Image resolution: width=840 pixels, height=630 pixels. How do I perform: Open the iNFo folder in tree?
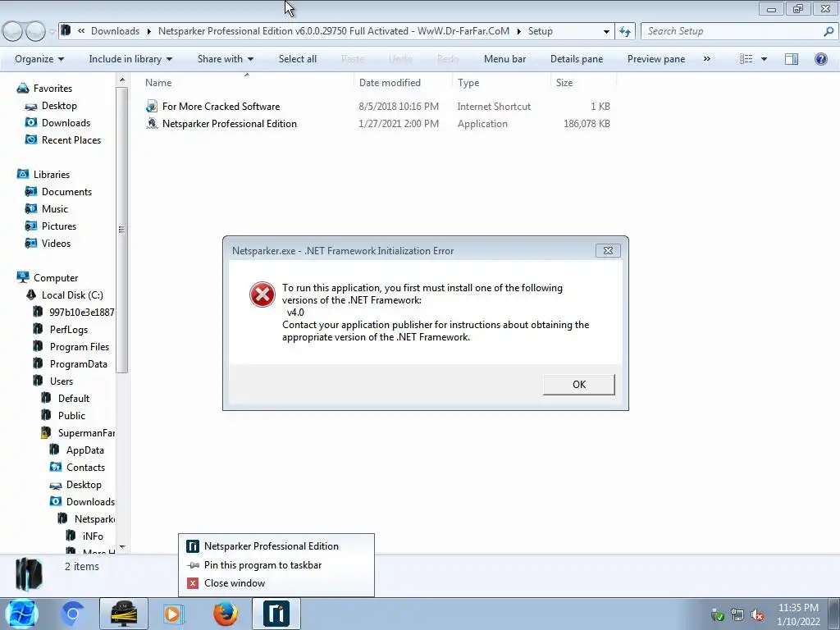click(93, 536)
